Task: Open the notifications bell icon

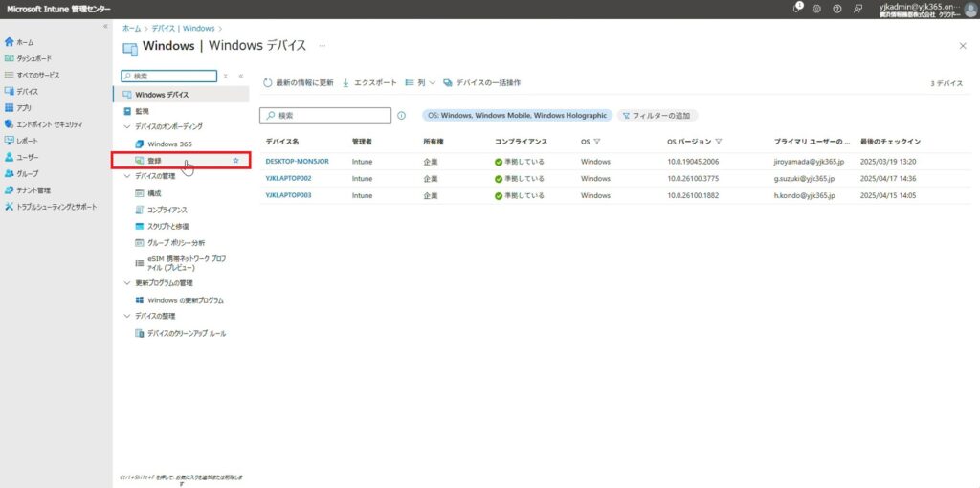Action: 797,9
